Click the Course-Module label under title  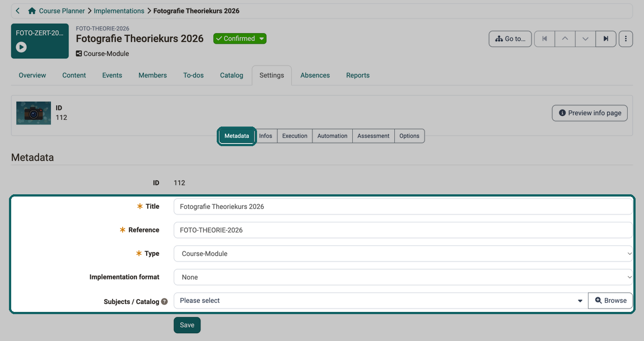[x=106, y=54]
